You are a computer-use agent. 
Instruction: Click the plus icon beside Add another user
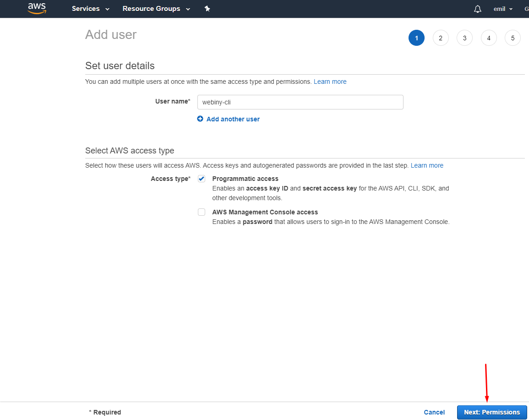(x=200, y=119)
